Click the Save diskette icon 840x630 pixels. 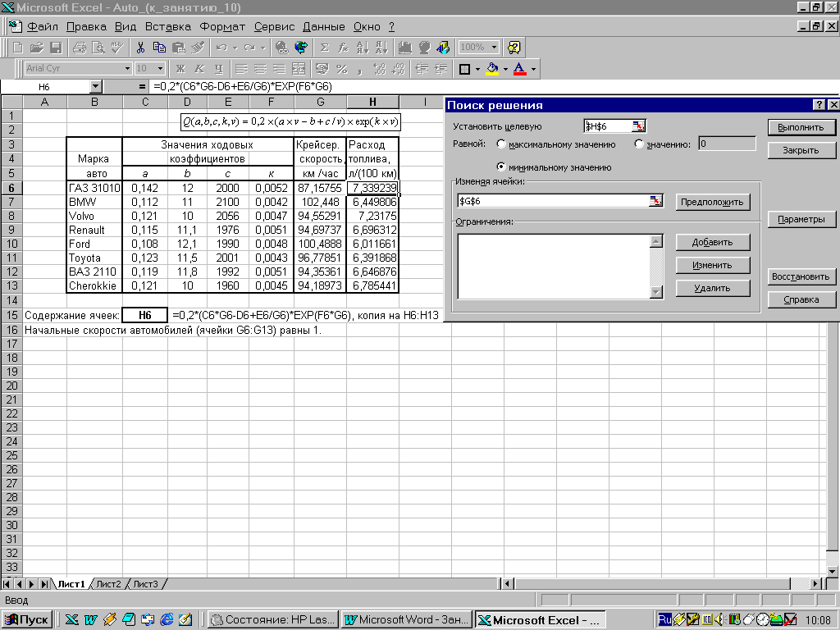56,48
